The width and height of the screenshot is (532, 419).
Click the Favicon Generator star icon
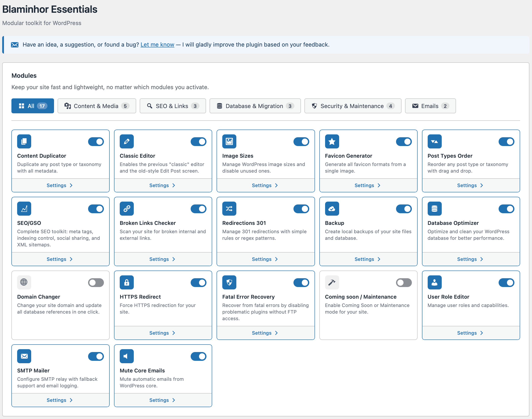(332, 141)
